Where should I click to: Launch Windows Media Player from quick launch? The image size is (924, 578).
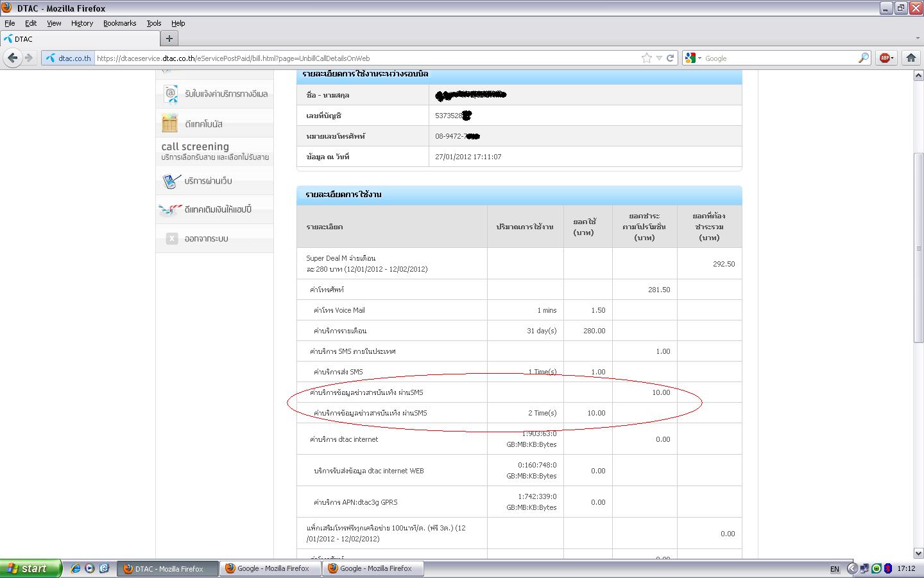click(90, 568)
